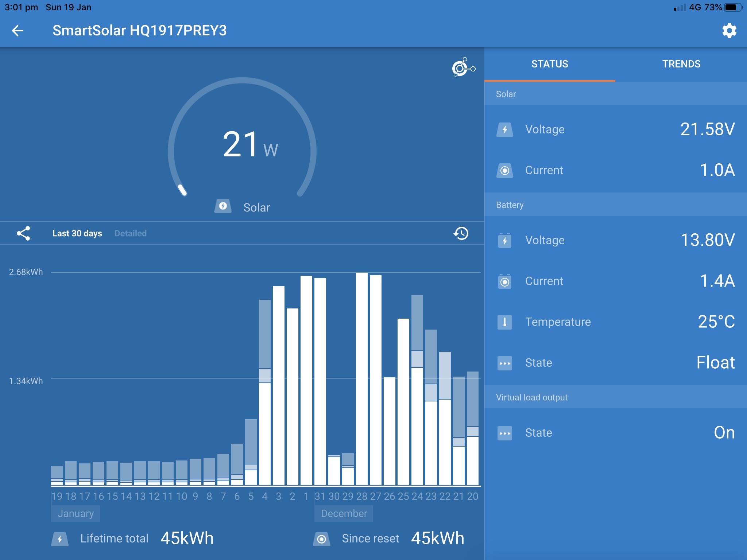The image size is (747, 560).
Task: Tap the January month label
Action: pyautogui.click(x=76, y=513)
